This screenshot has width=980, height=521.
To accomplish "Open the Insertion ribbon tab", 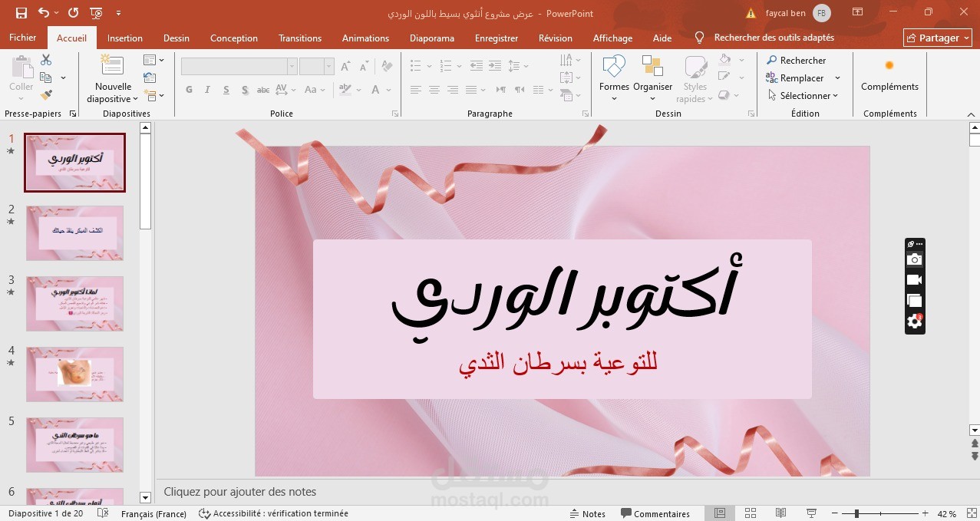I will tap(124, 38).
